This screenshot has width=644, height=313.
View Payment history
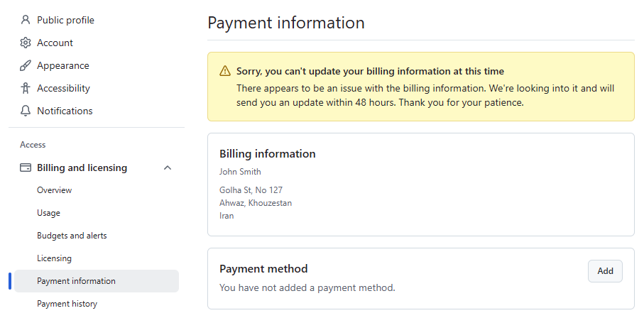(67, 304)
